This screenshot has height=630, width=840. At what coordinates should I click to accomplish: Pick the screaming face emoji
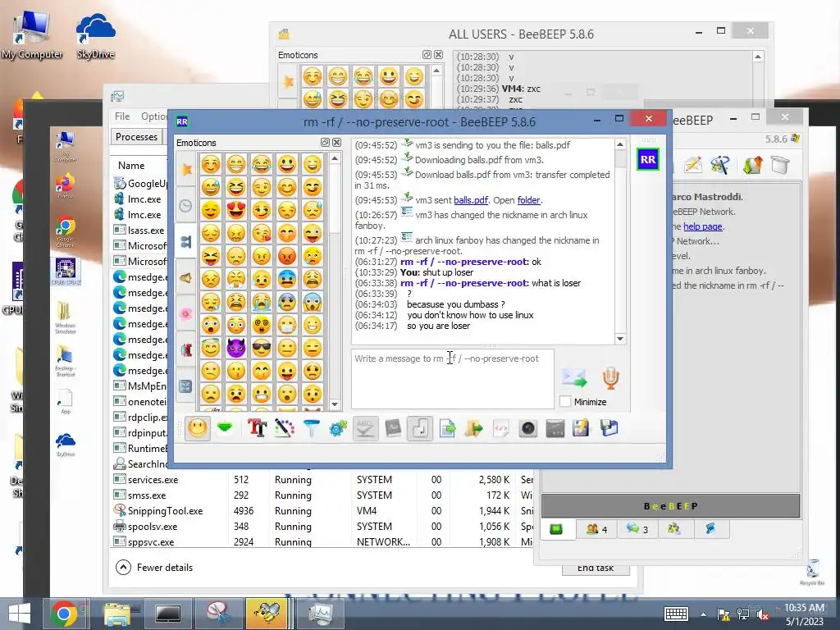313,302
